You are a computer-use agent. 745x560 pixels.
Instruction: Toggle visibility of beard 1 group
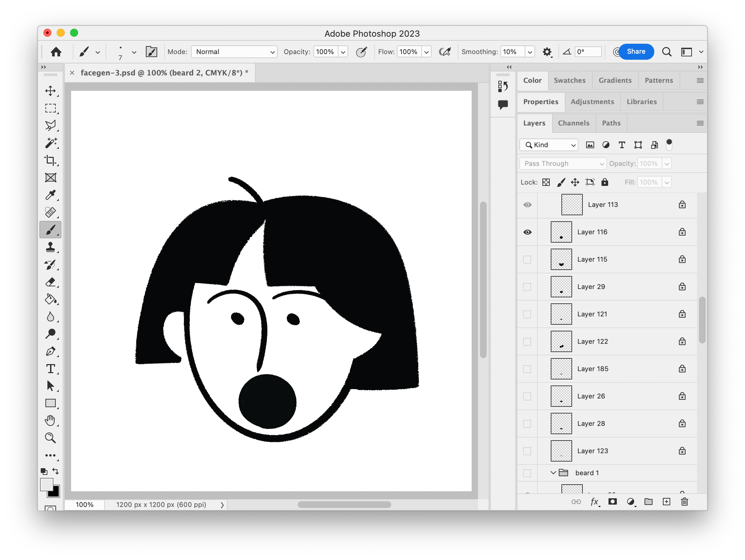coord(527,473)
